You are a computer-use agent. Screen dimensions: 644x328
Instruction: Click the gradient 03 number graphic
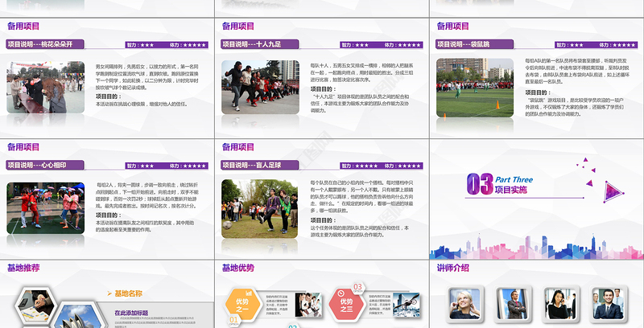pyautogui.click(x=479, y=186)
